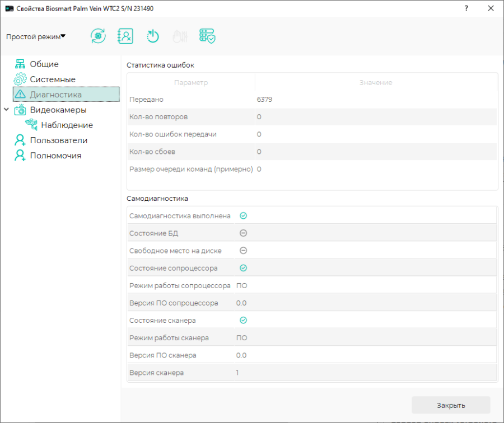The image size is (504, 423).
Task: Select the 'Свободное место на диске' label
Action: (x=175, y=251)
